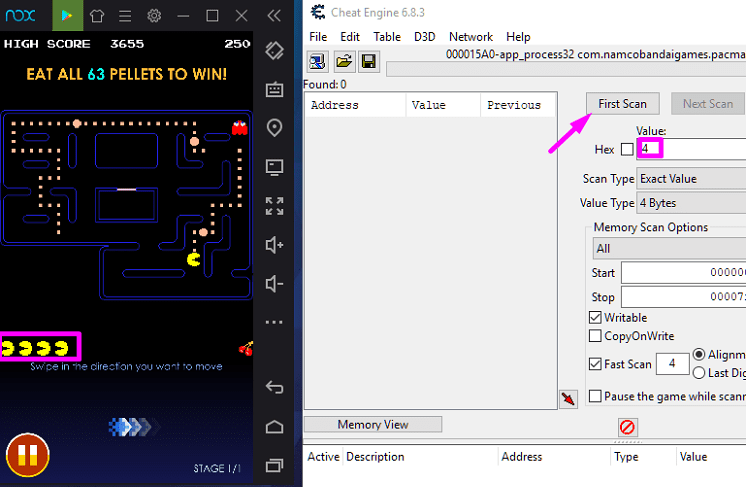Click the Android home icon in Nox
The width and height of the screenshot is (746, 487).
click(275, 427)
